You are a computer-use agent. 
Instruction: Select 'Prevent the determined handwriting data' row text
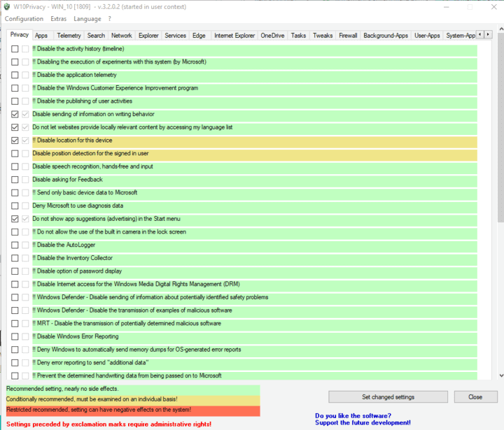point(127,375)
